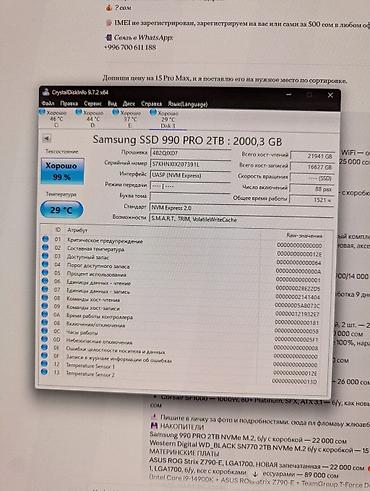This screenshot has width=370, height=491.
Task: Select the Критическое предупреждение attribute row
Action: pos(183,242)
